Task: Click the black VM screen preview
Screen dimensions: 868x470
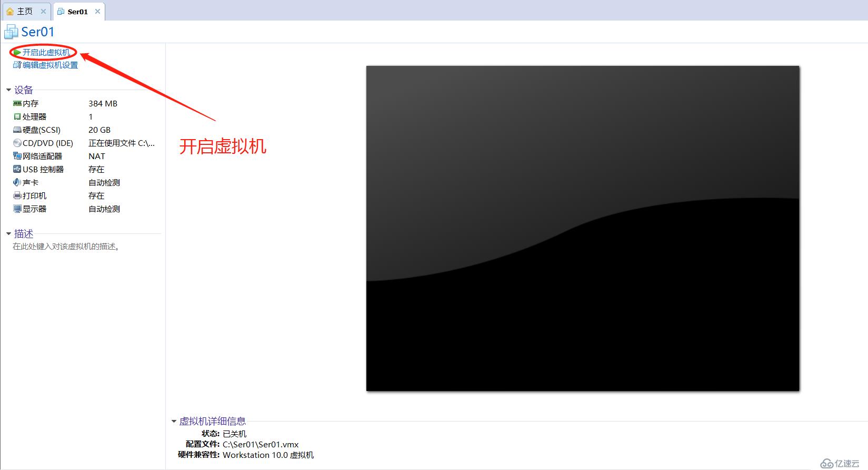Action: coord(583,228)
